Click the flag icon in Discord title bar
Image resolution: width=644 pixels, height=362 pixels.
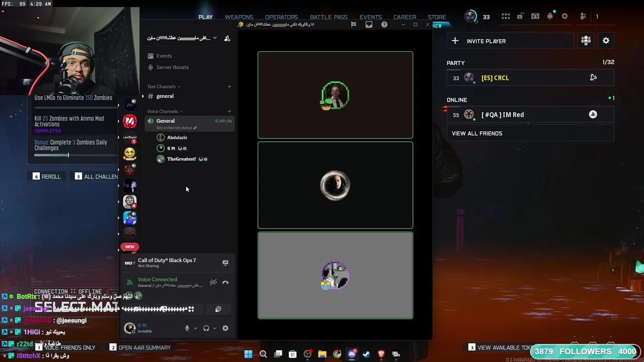354,24
